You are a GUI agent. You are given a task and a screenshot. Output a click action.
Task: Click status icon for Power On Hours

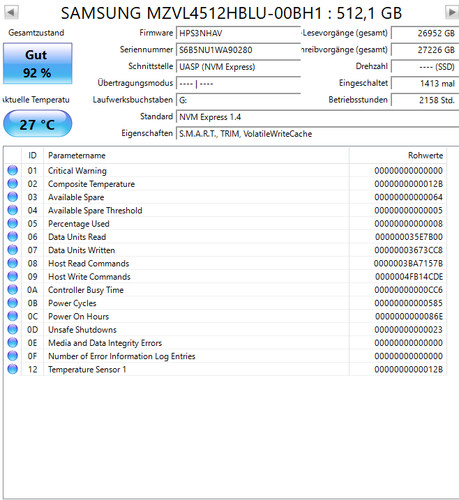coord(13,316)
